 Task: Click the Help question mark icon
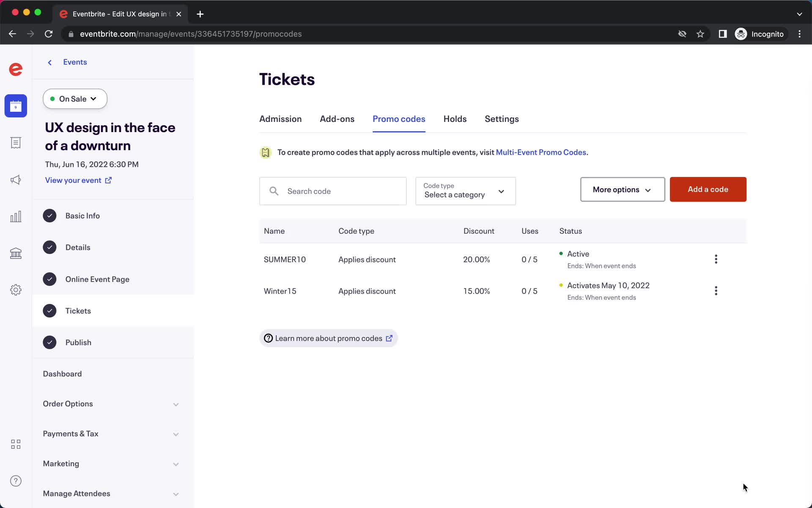pyautogui.click(x=15, y=480)
